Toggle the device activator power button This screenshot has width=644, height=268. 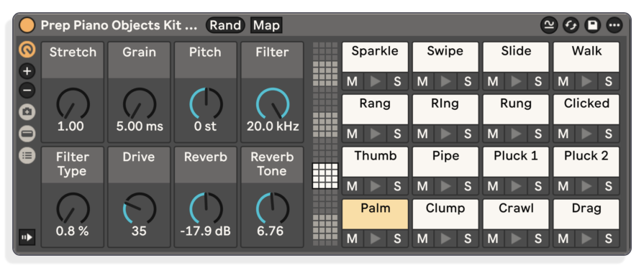(x=27, y=25)
